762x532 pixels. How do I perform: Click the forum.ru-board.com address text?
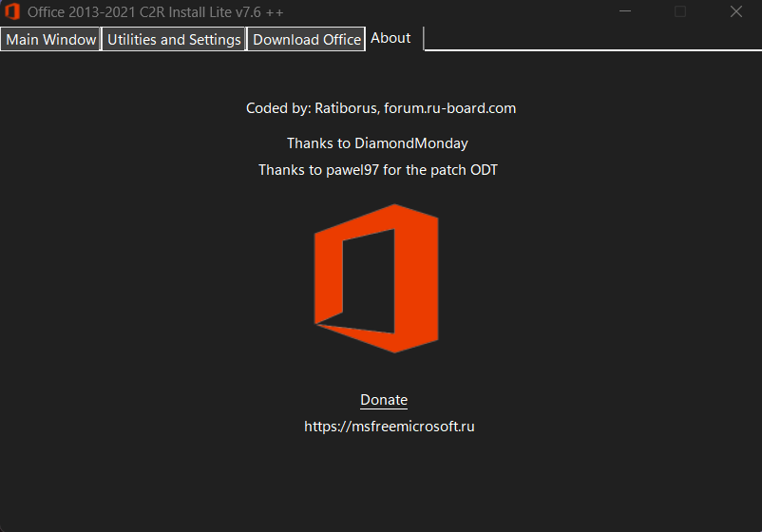[450, 108]
